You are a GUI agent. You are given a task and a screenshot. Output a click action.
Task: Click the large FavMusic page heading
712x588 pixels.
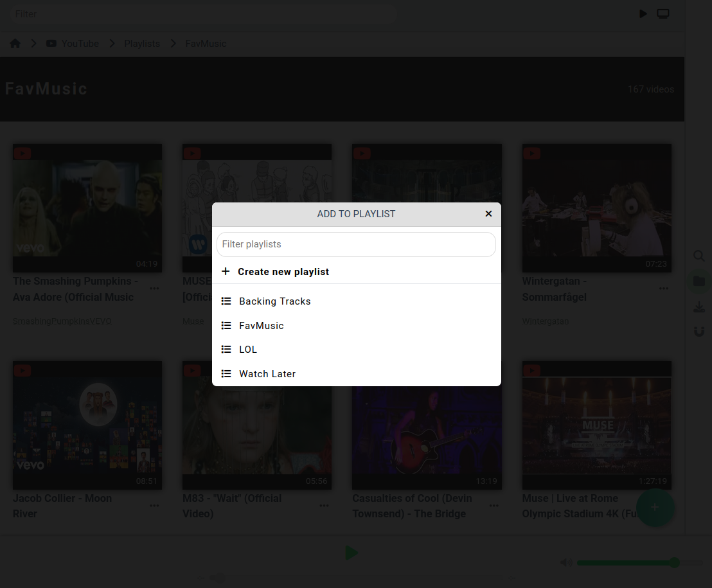tap(46, 89)
